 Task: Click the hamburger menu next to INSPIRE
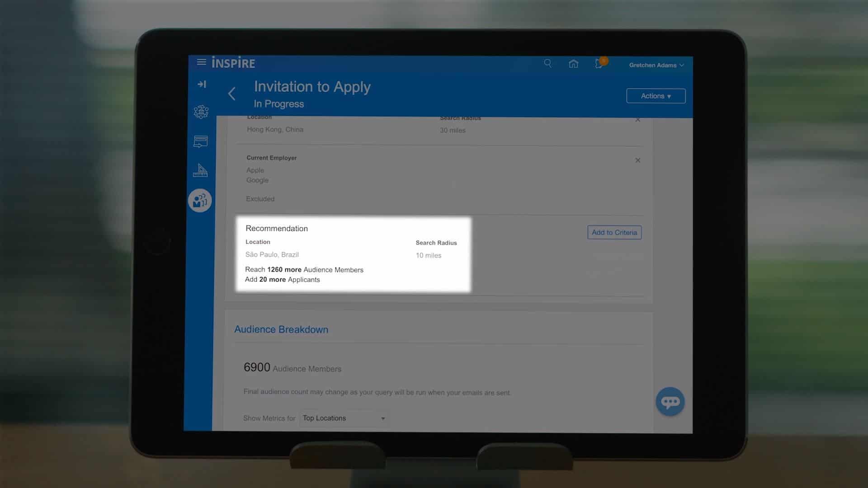202,62
